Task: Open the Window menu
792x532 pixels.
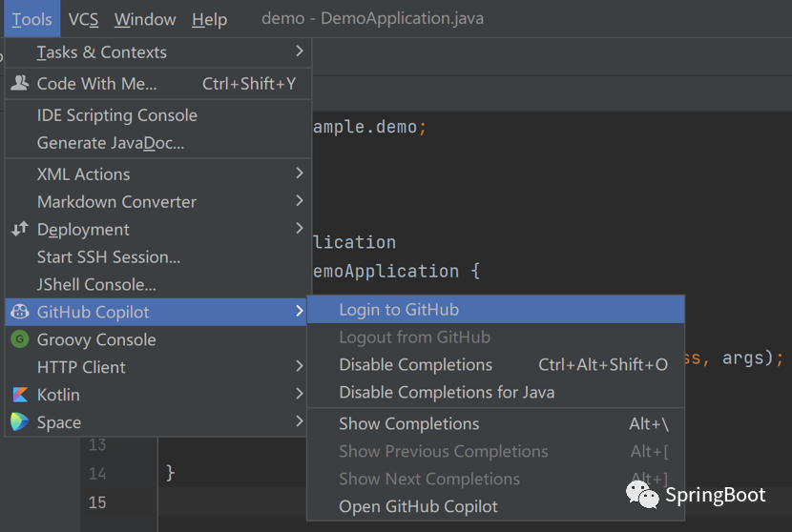Action: click(145, 19)
